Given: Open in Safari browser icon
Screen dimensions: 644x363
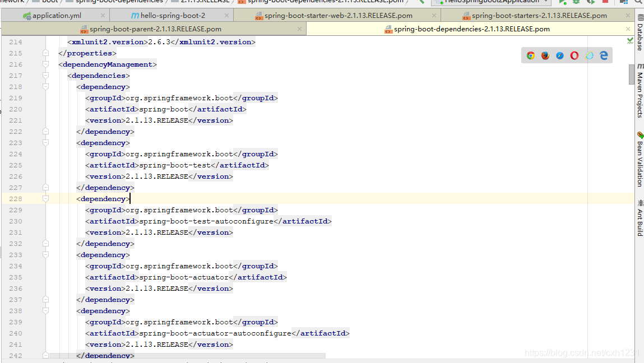Looking at the screenshot, I should tap(560, 55).
